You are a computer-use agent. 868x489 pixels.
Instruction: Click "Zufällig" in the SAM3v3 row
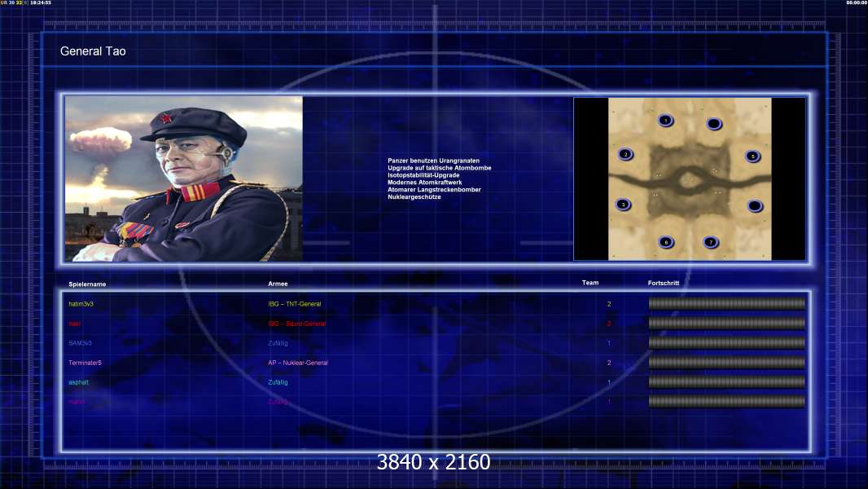click(x=278, y=343)
